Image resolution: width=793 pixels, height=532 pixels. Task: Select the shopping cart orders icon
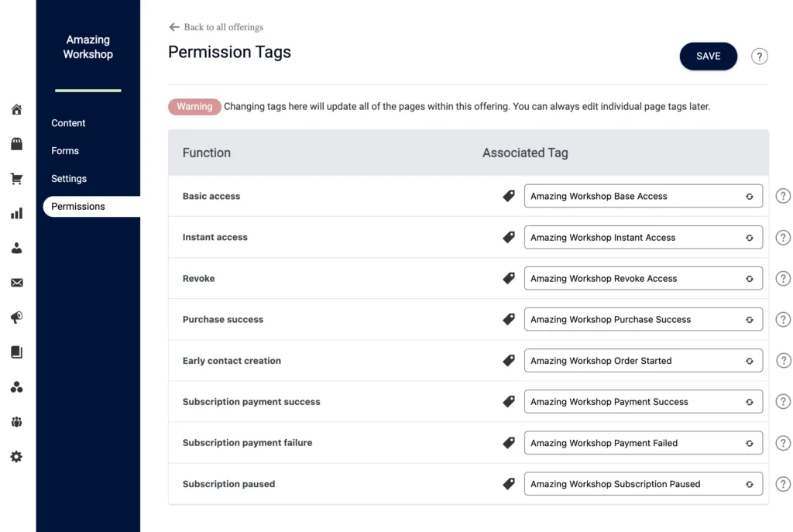coord(16,178)
